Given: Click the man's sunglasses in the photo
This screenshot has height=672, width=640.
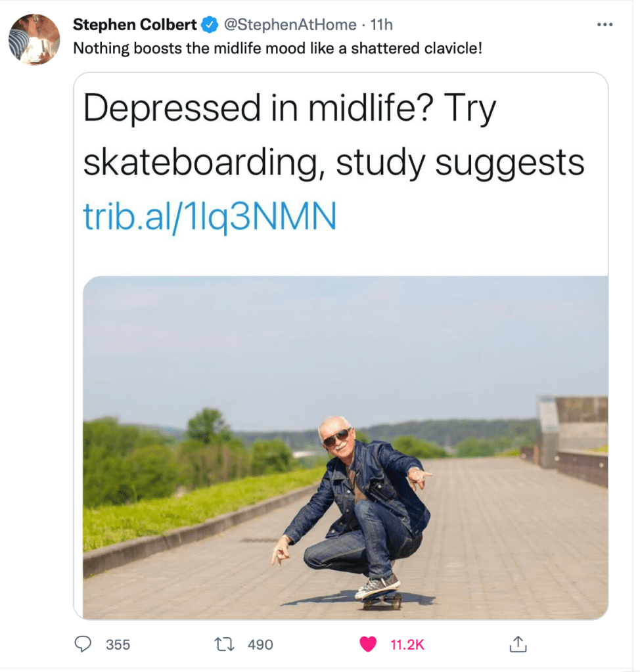Looking at the screenshot, I should click(337, 437).
